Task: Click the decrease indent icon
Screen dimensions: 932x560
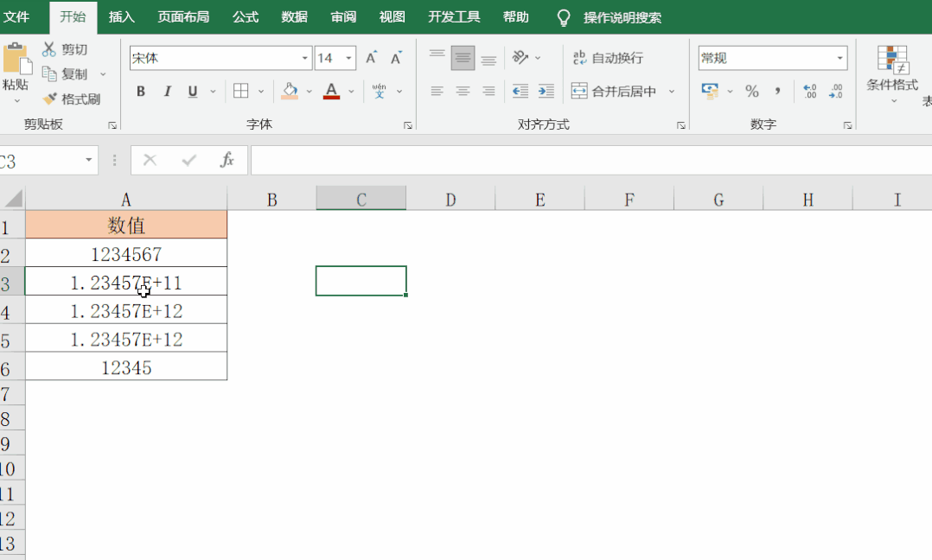Action: 520,92
